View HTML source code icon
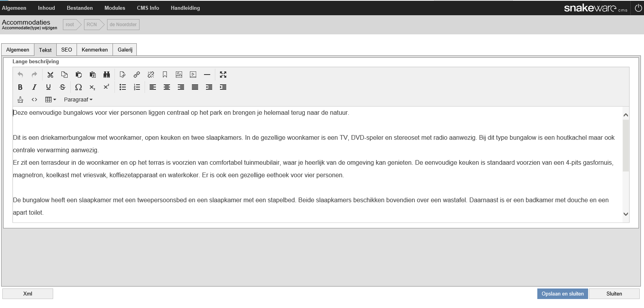644x308 pixels. click(34, 100)
